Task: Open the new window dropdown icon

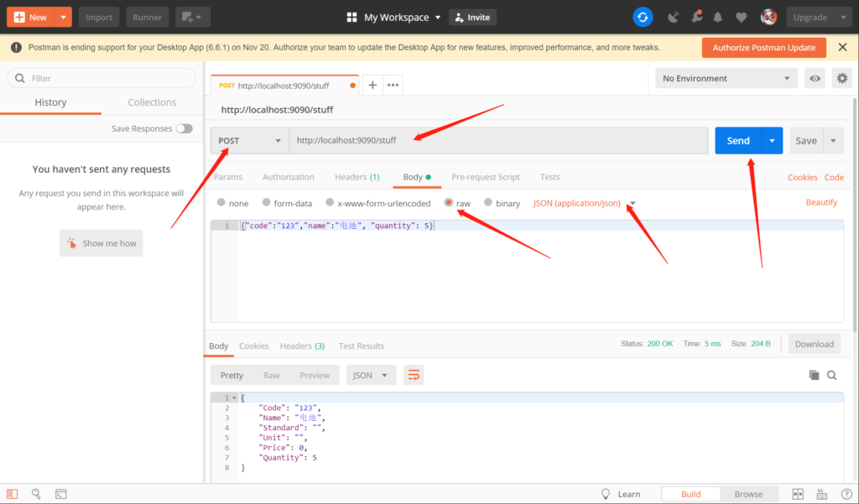Action: click(x=192, y=17)
